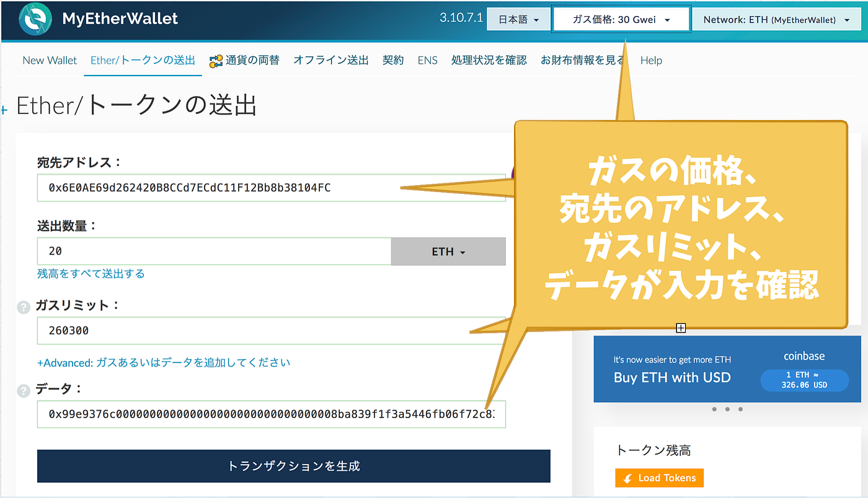
Task: Open the 日本語 language dropdown
Action: point(518,20)
